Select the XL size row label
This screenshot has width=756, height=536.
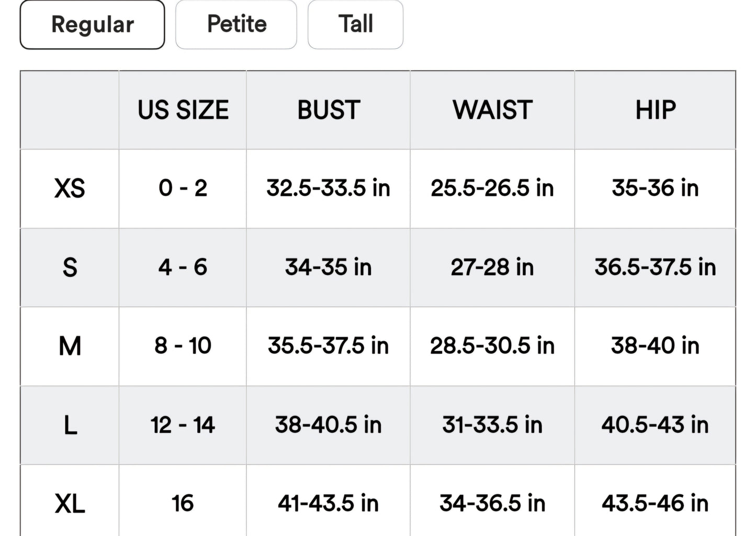point(70,504)
